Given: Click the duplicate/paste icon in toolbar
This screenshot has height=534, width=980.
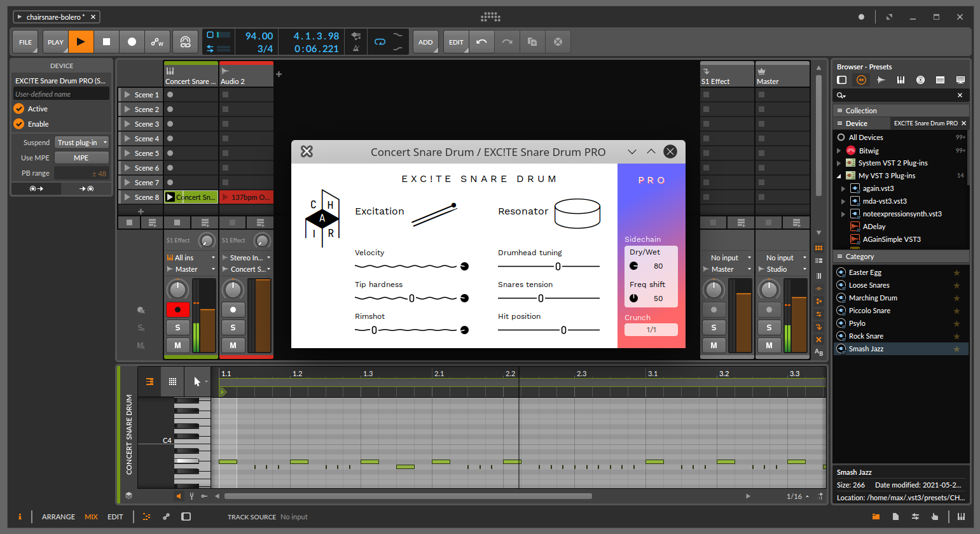Looking at the screenshot, I should 532,42.
